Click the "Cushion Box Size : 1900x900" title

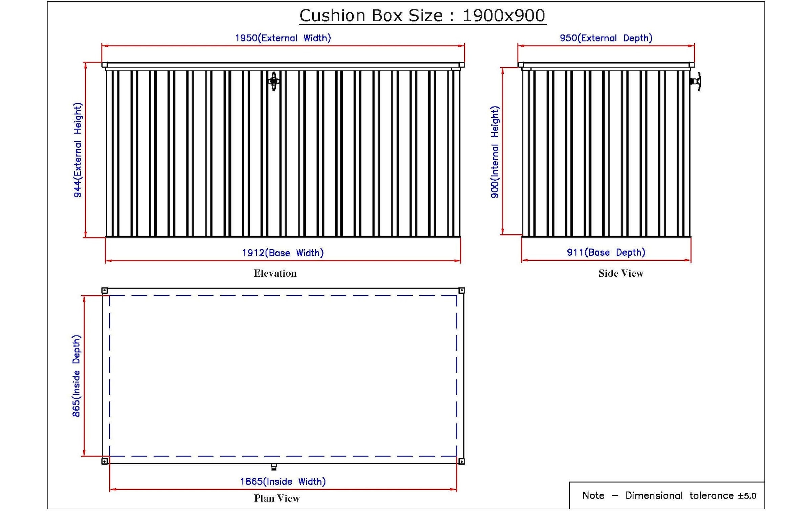(422, 16)
